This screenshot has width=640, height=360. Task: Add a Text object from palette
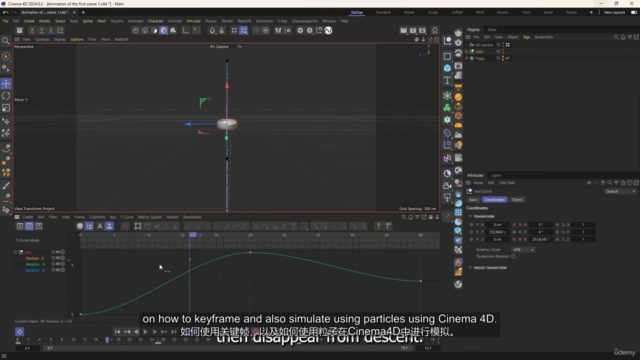click(x=447, y=80)
